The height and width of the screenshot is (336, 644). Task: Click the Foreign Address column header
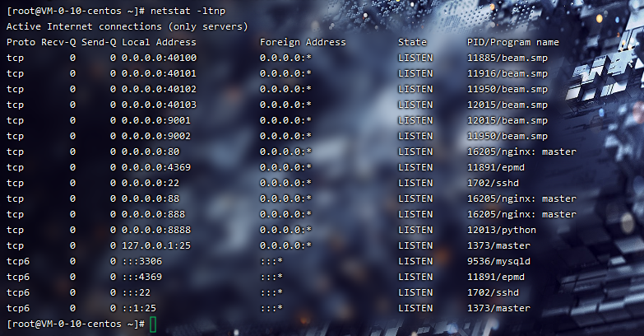click(x=303, y=42)
